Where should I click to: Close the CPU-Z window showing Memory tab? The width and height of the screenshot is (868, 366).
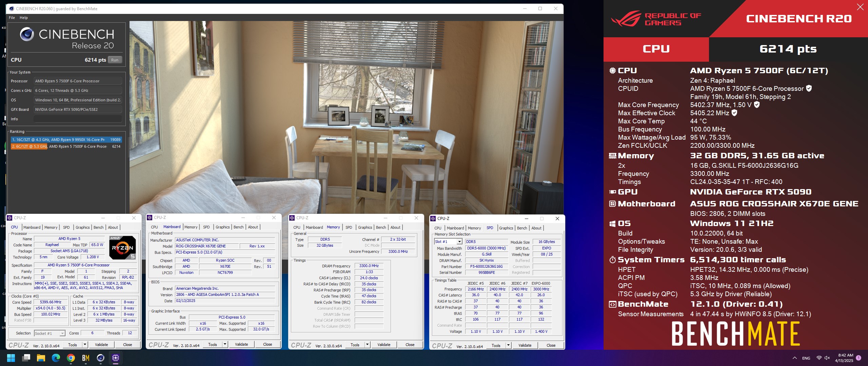[x=416, y=218]
